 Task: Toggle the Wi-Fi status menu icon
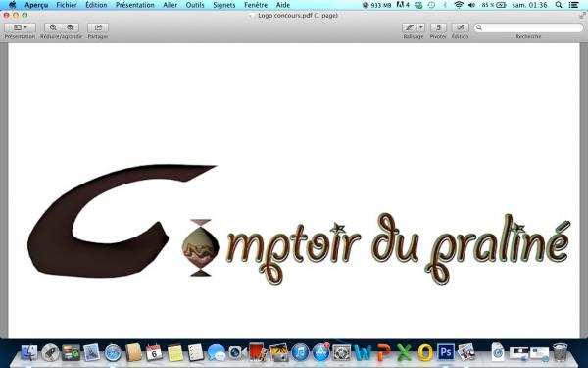[x=459, y=5]
